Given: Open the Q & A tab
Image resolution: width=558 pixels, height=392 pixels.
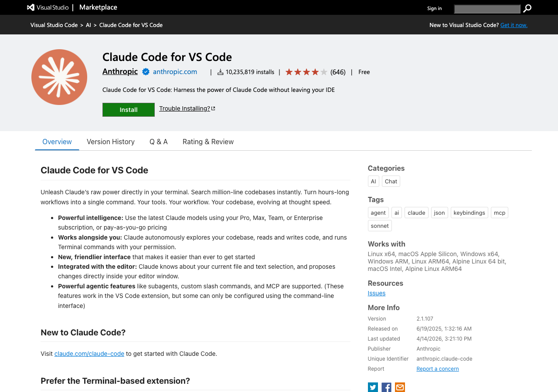Looking at the screenshot, I should [x=158, y=142].
